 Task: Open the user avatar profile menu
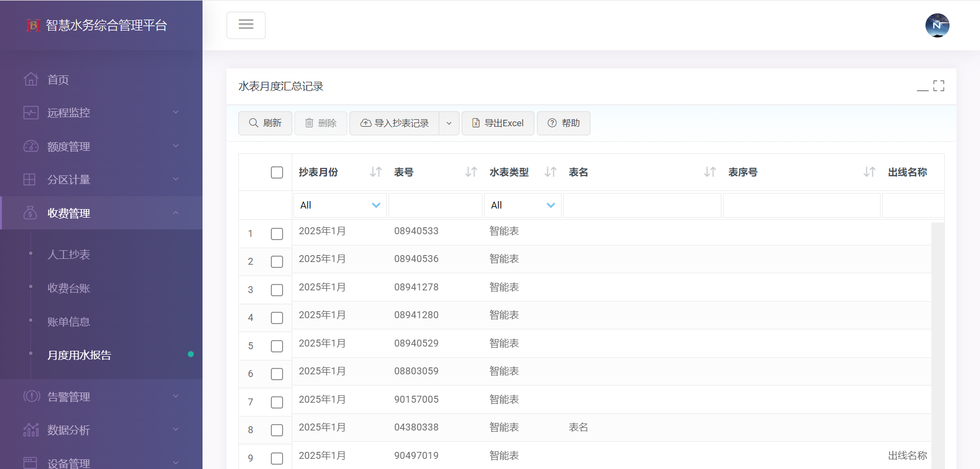pyautogui.click(x=937, y=25)
